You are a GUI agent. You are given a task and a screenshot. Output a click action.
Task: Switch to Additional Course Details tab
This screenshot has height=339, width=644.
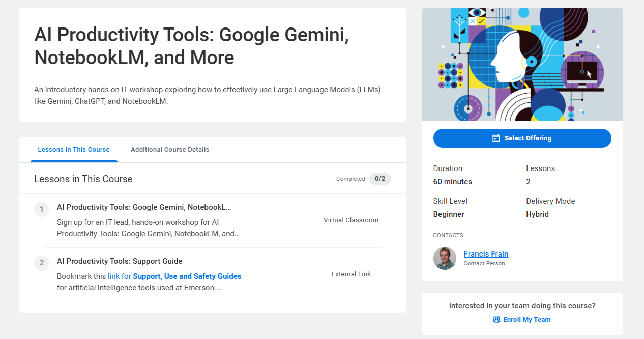170,150
